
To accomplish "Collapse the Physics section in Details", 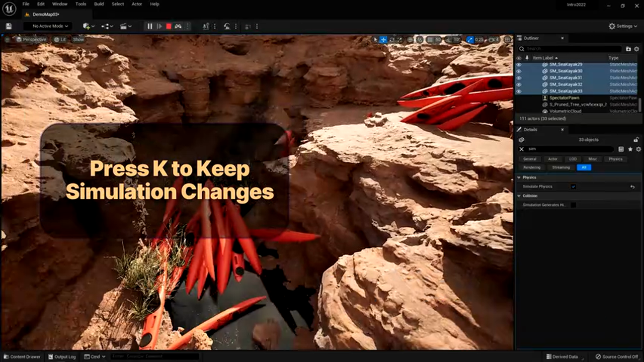I will (519, 177).
